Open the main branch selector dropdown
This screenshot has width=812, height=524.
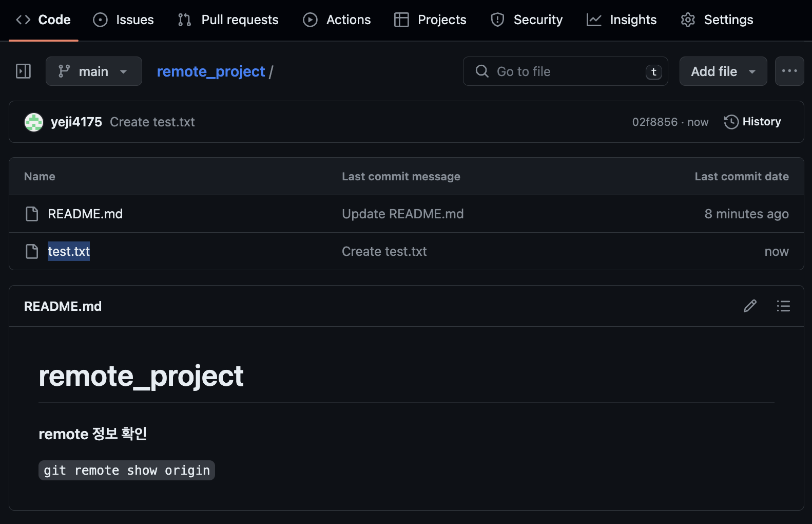[x=94, y=71]
